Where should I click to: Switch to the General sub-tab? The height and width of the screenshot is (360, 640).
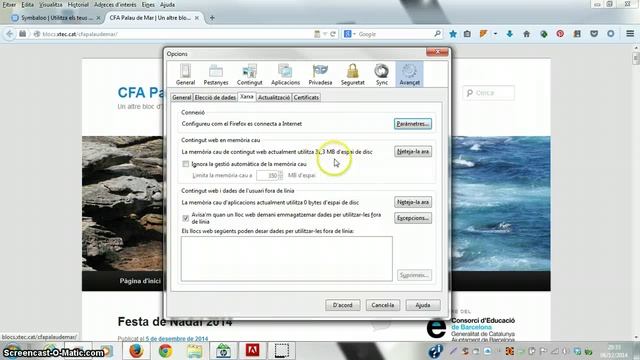[182, 98]
